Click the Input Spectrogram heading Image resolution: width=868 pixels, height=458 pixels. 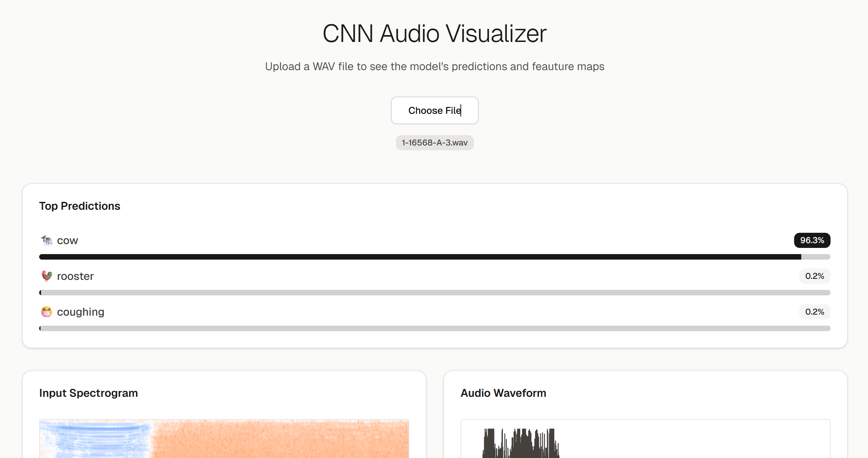coord(88,393)
